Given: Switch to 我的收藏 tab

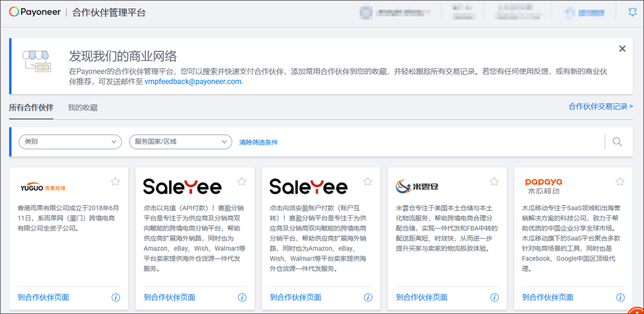Looking at the screenshot, I should click(82, 108).
